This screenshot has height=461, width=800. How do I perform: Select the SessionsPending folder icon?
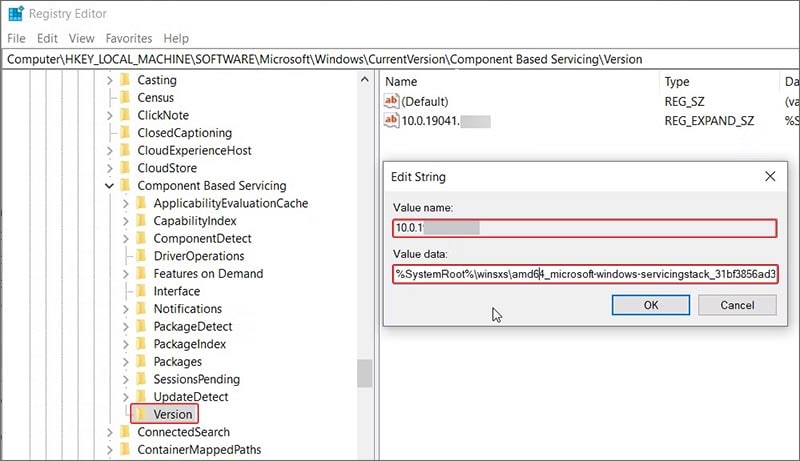141,378
